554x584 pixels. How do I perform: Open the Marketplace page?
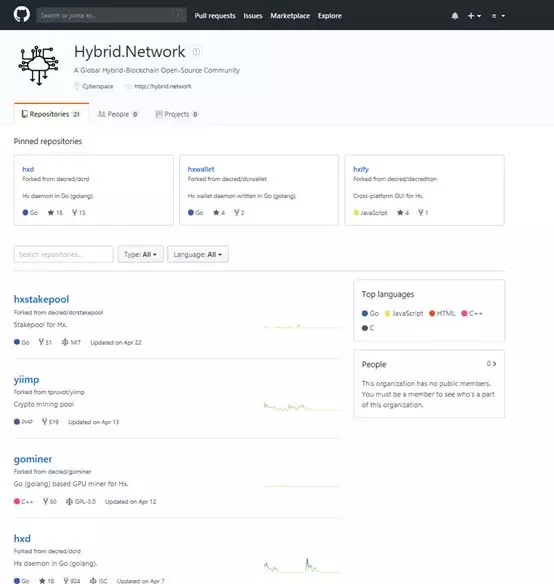tap(290, 16)
